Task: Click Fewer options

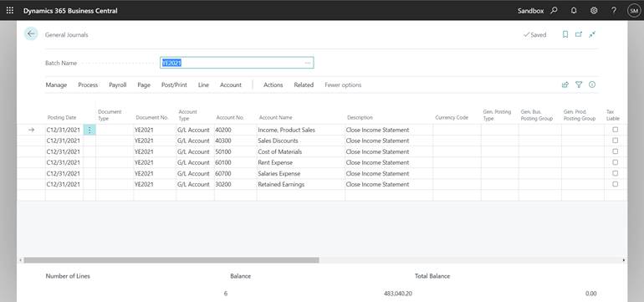Action: coord(343,84)
